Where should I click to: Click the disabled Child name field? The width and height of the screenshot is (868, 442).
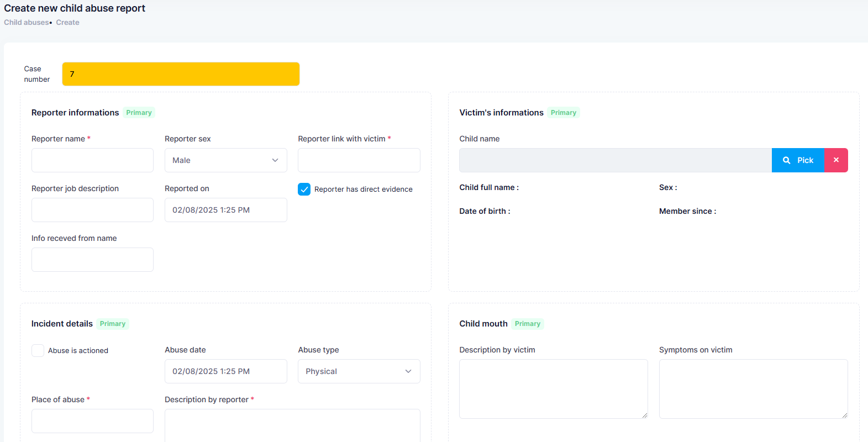click(615, 160)
